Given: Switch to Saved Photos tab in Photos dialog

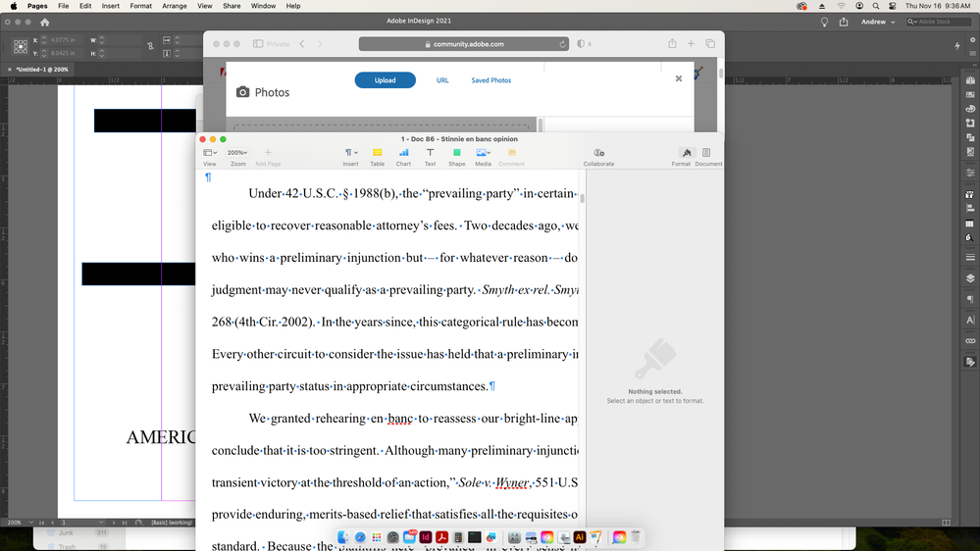Looking at the screenshot, I should coord(491,80).
